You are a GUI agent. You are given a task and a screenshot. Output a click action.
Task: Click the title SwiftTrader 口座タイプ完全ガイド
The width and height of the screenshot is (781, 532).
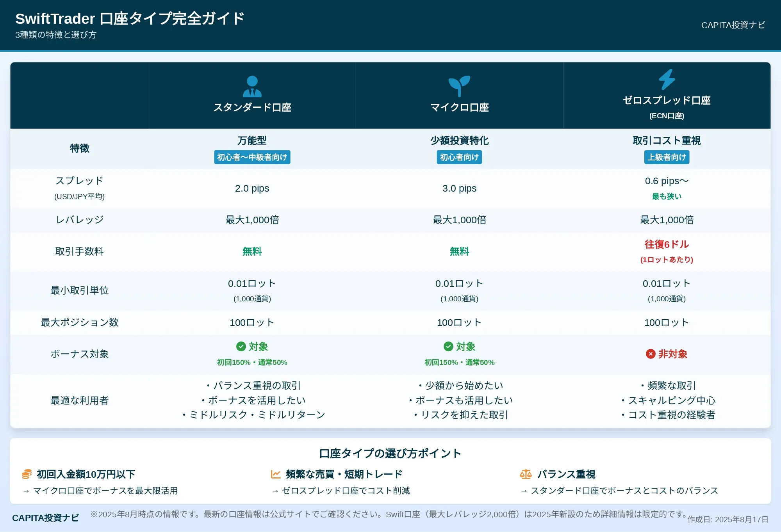(130, 18)
